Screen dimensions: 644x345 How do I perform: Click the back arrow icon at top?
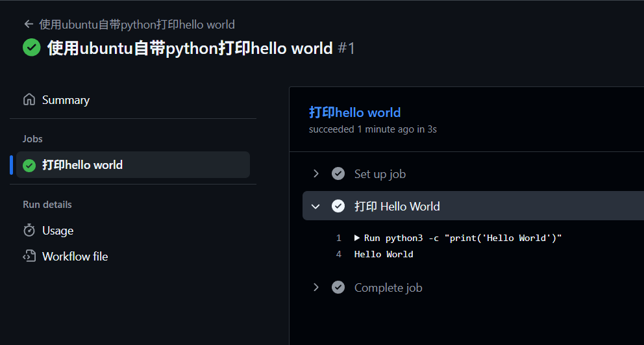pos(28,24)
